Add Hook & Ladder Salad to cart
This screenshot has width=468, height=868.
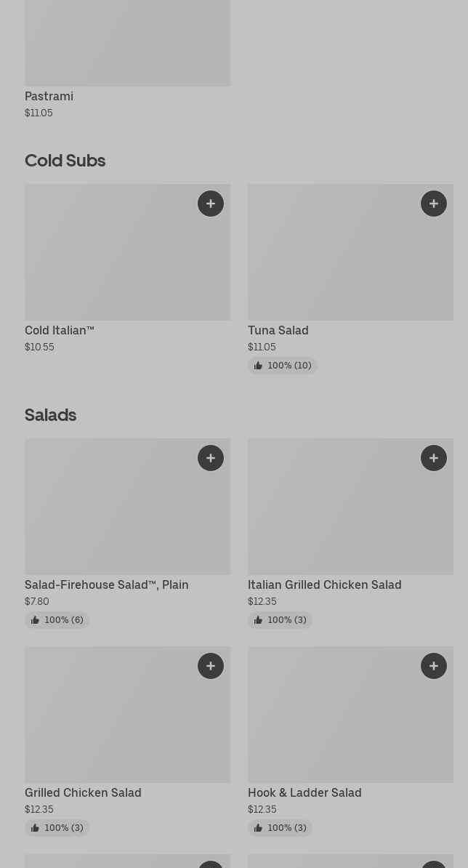tap(434, 666)
